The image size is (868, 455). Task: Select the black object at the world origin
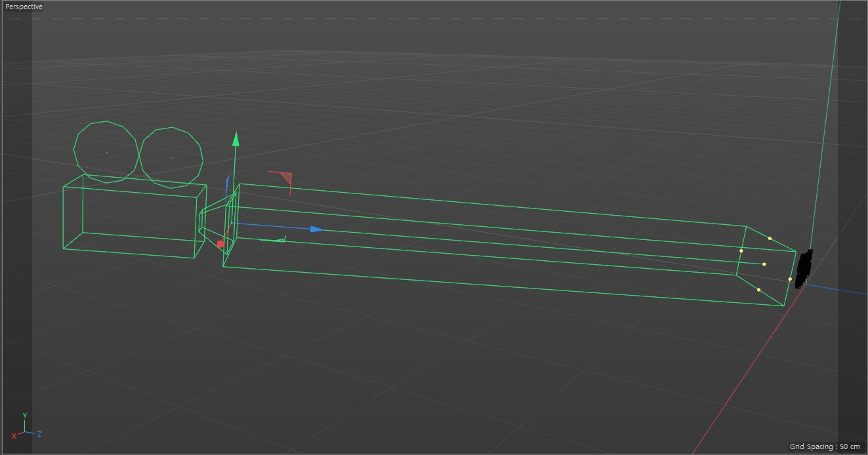(x=804, y=268)
